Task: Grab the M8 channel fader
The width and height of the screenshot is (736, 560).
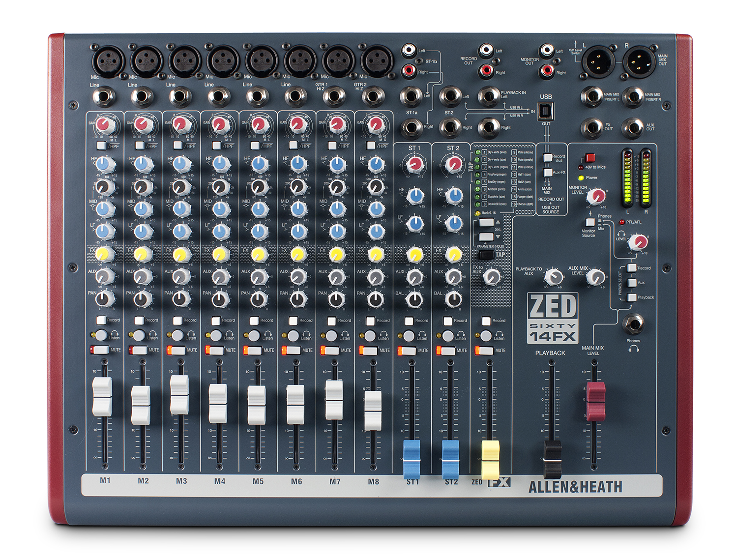Action: pos(373,411)
